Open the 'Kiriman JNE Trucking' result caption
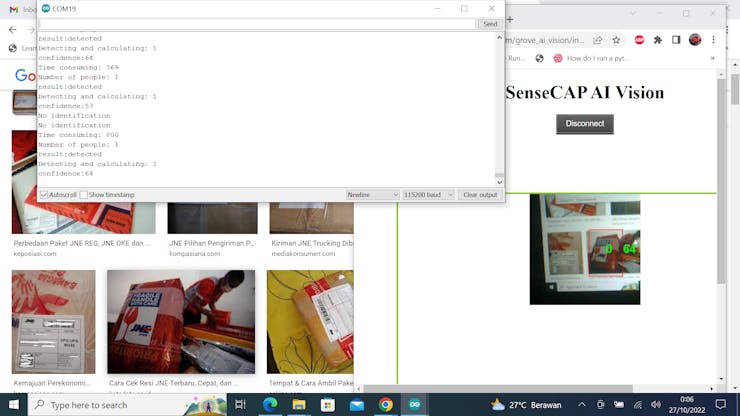Screen dimensions: 740x416 [x=312, y=243]
